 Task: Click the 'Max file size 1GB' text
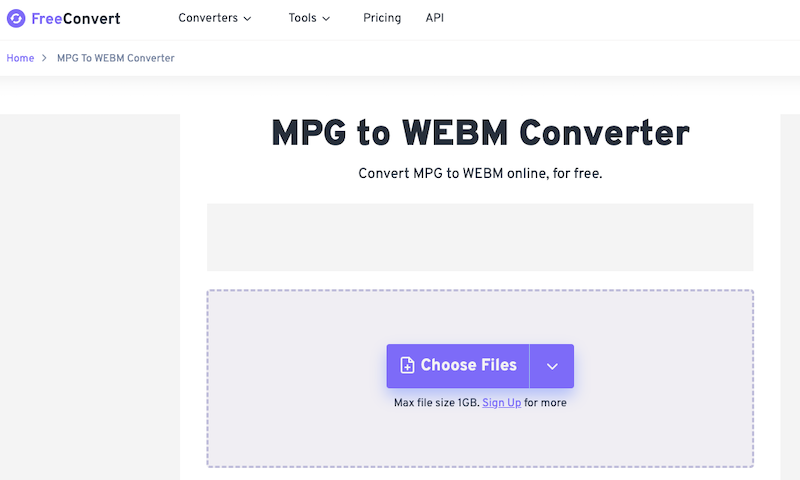tap(436, 403)
